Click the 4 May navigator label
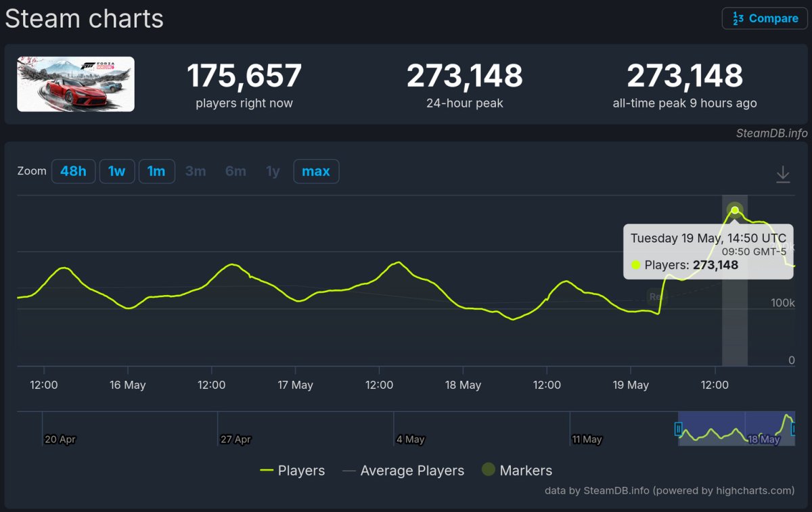This screenshot has height=512, width=812. tap(410, 439)
